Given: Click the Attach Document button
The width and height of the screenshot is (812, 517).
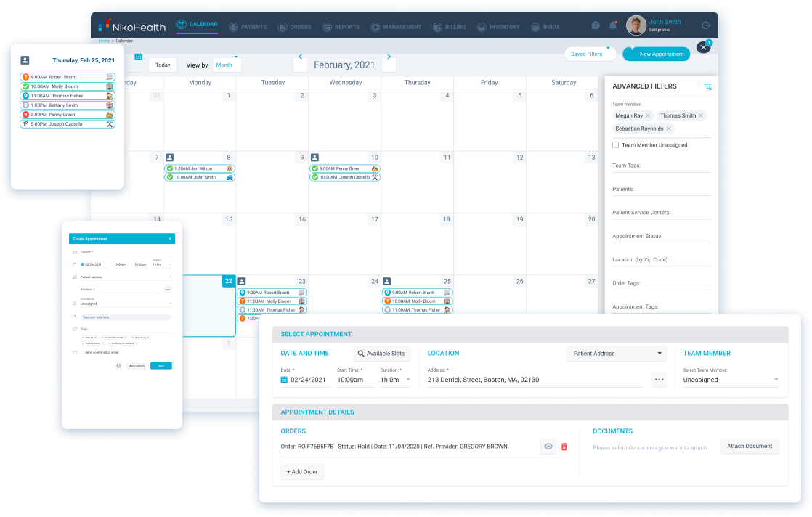Looking at the screenshot, I should (x=750, y=446).
